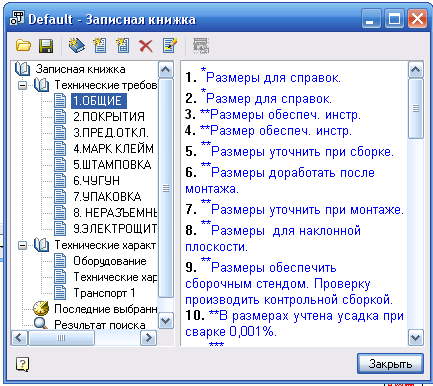Open Результат поиска item

[x=100, y=325]
